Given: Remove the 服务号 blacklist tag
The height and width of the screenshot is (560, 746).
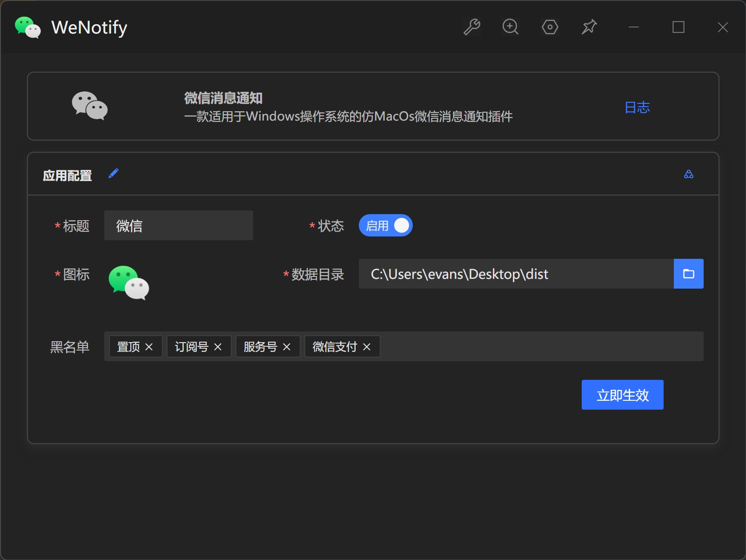Looking at the screenshot, I should coord(287,347).
